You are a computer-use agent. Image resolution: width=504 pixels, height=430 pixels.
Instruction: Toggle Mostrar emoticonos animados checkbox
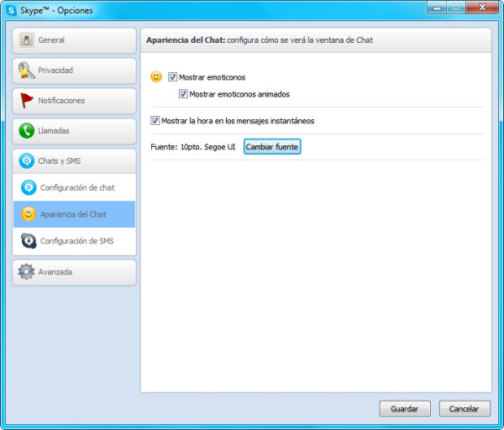(183, 94)
